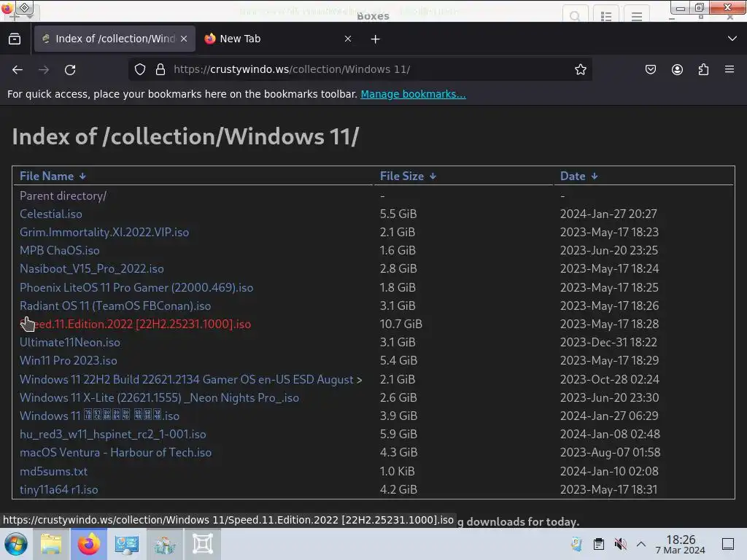Open the computer monitor taskbar app

tap(127, 544)
